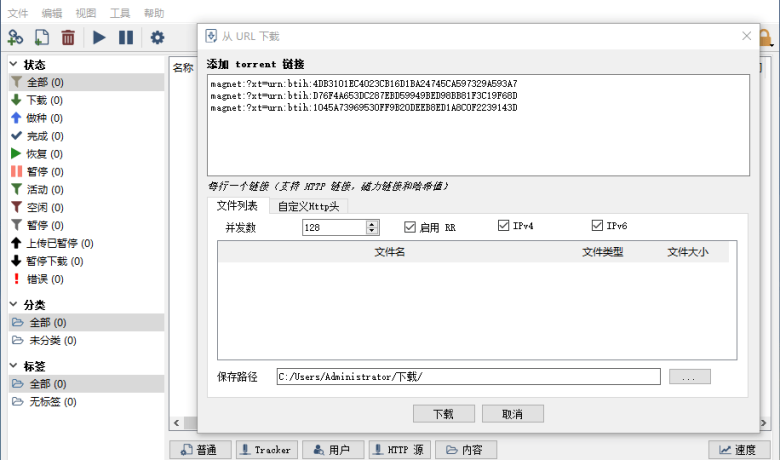Open the settings gear icon
This screenshot has width=780, height=460.
(x=157, y=37)
